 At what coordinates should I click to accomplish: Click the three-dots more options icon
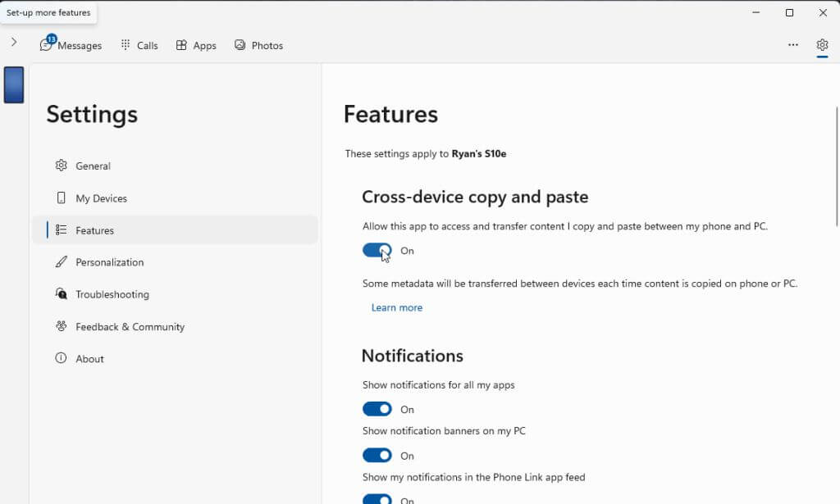(792, 45)
